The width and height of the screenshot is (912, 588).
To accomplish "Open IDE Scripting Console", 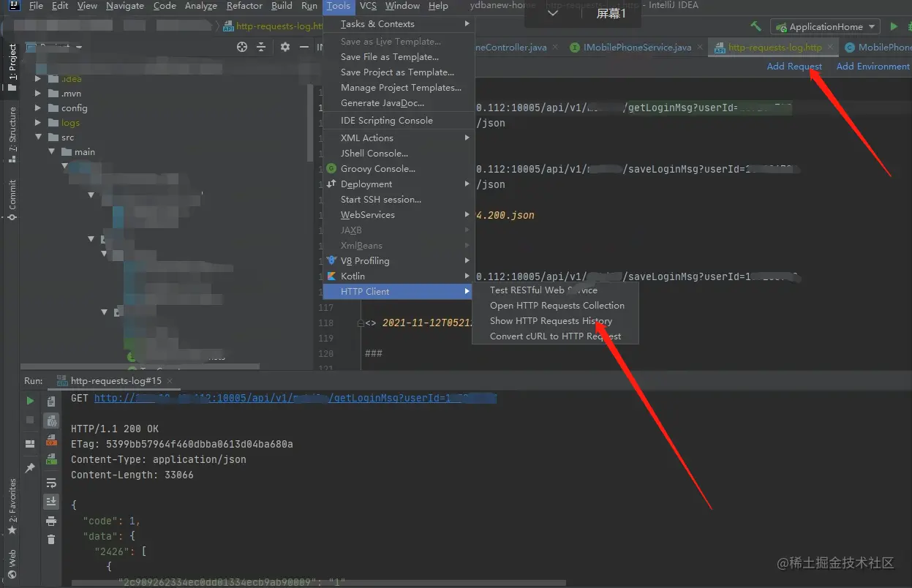I will (x=399, y=120).
